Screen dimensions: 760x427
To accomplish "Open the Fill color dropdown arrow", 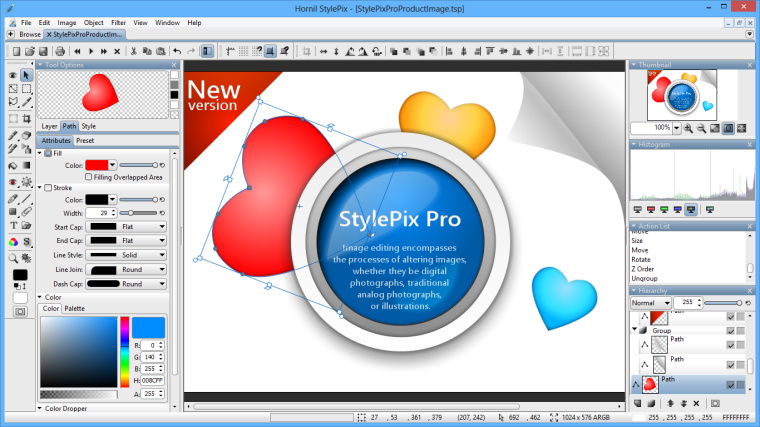I will pyautogui.click(x=112, y=165).
